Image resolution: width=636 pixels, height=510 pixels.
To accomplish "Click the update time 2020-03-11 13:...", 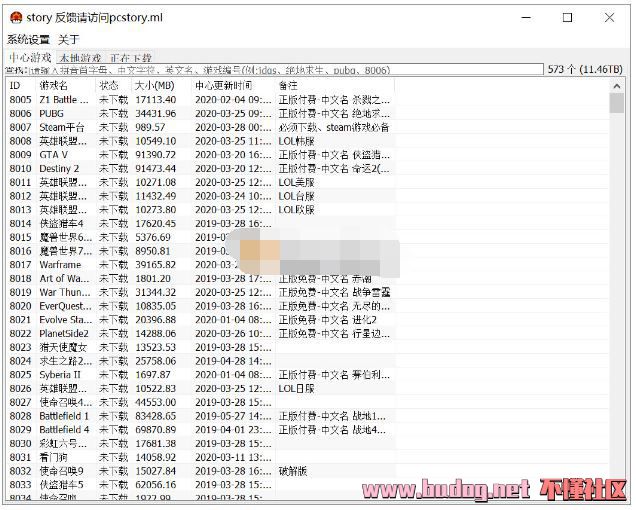I will 233,458.
